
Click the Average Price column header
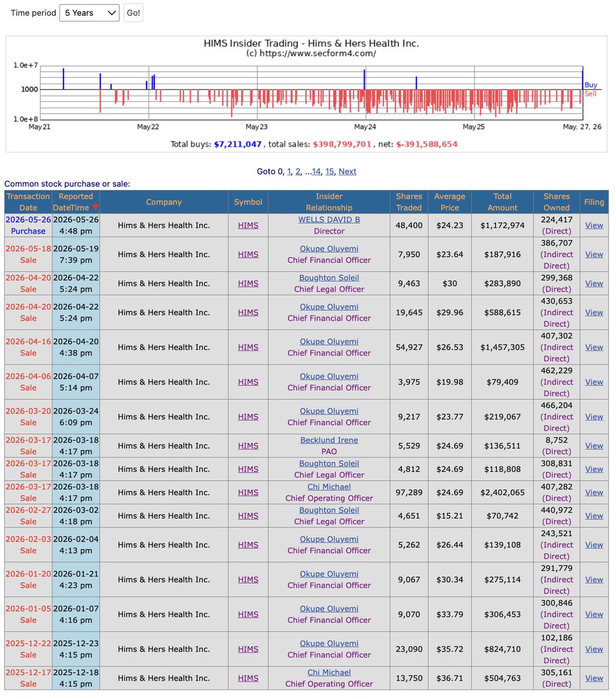click(449, 202)
